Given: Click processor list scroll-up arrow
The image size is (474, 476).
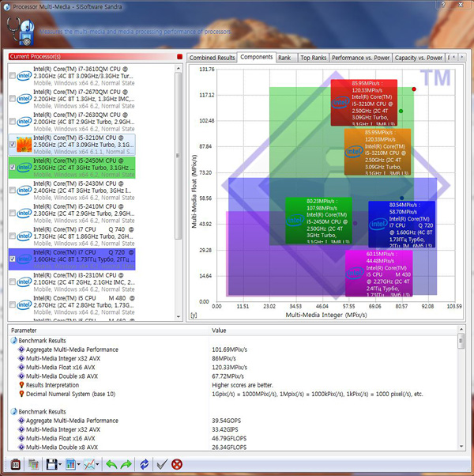Looking at the screenshot, I should point(179,69).
